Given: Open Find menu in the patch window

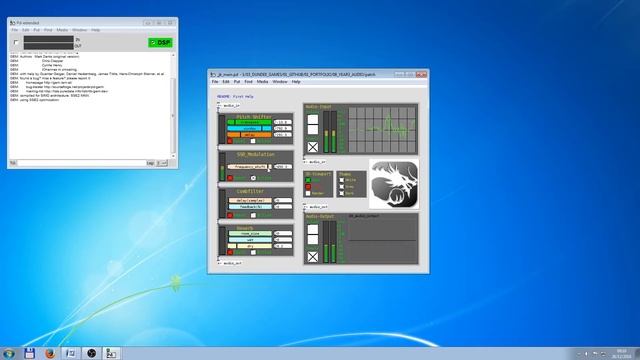Looking at the screenshot, I should [x=248, y=82].
